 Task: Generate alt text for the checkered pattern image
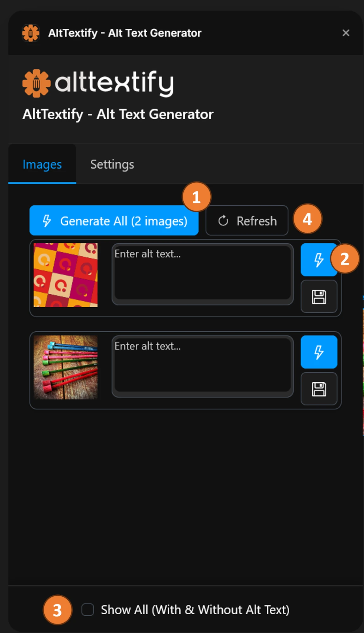[319, 260]
